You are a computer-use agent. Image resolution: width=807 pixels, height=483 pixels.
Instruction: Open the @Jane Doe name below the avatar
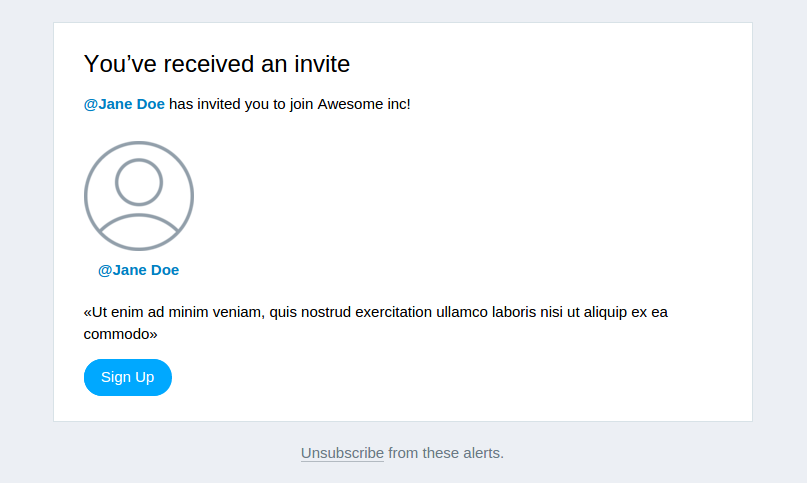click(x=138, y=270)
